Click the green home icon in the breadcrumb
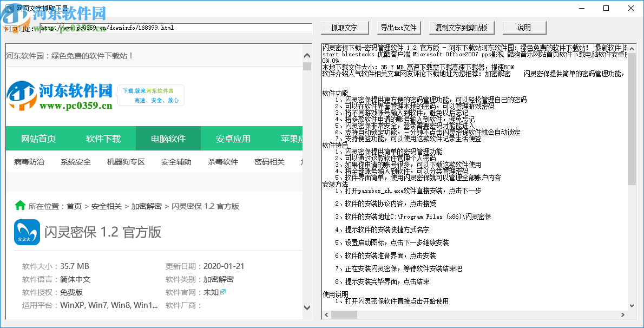The image size is (644, 328). [20, 206]
